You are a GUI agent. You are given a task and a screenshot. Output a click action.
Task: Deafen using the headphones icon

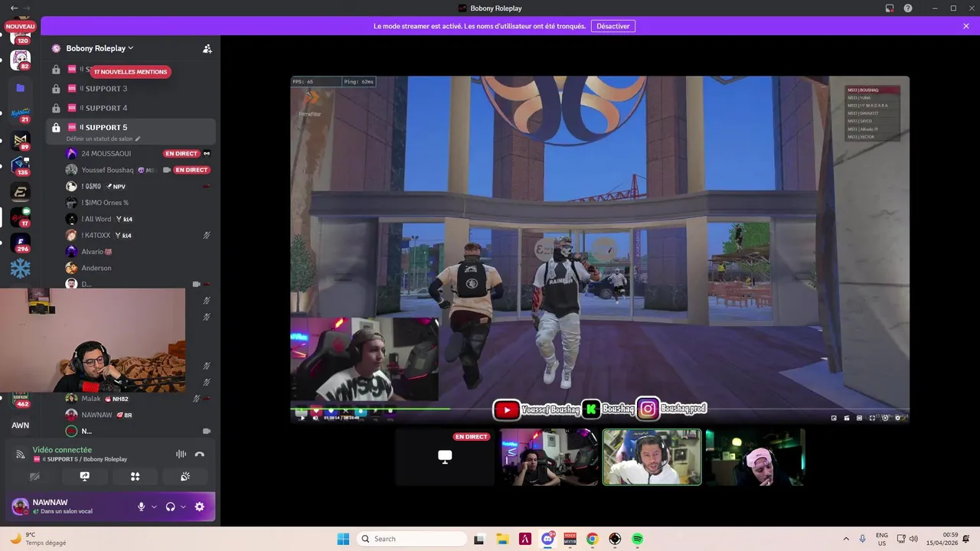coord(170,507)
